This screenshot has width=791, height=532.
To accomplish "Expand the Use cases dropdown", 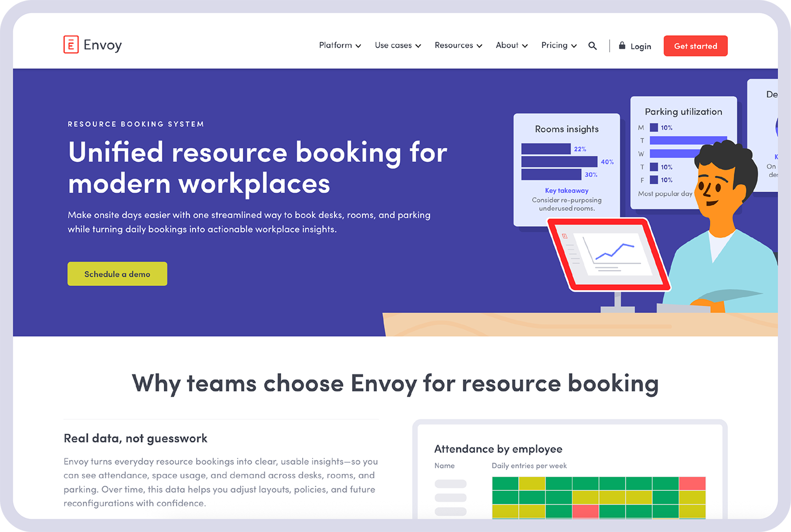I will [x=398, y=46].
